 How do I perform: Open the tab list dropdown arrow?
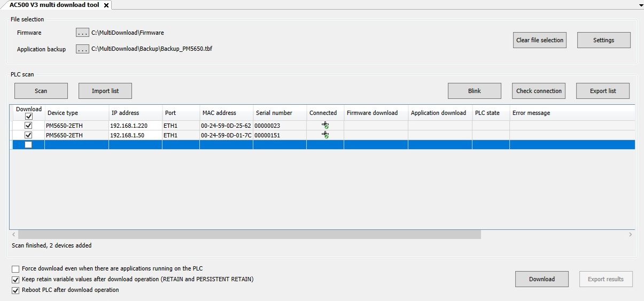click(641, 5)
